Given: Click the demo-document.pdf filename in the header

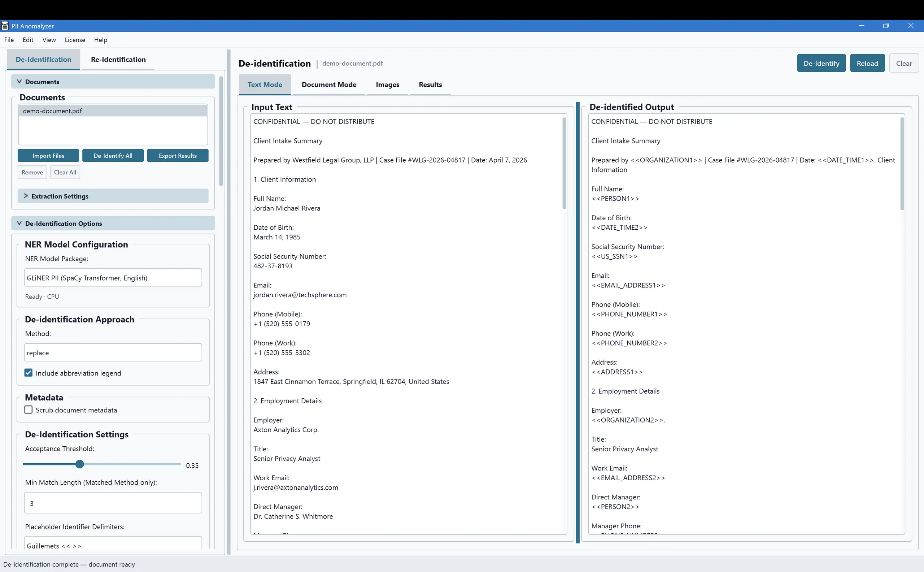Looking at the screenshot, I should pyautogui.click(x=352, y=63).
